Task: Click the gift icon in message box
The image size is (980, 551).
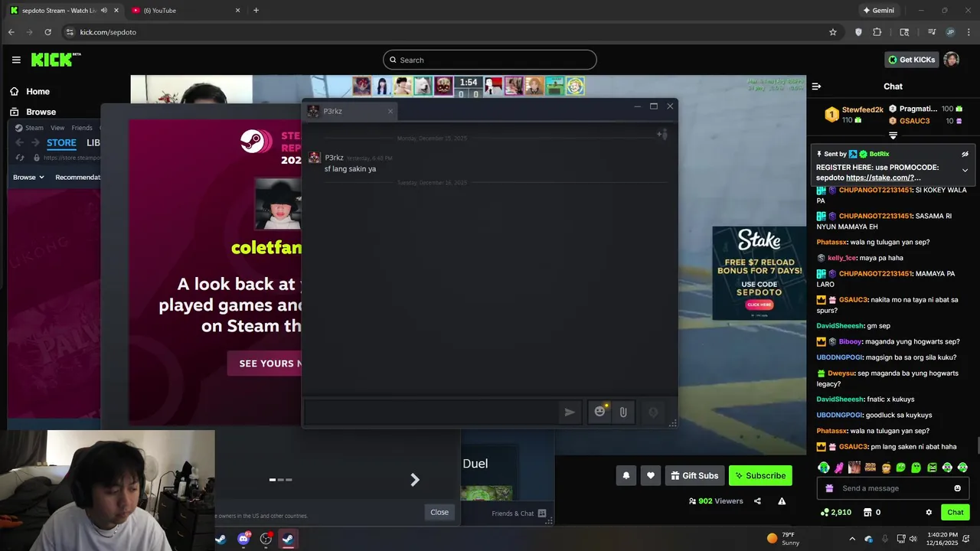Action: click(828, 488)
